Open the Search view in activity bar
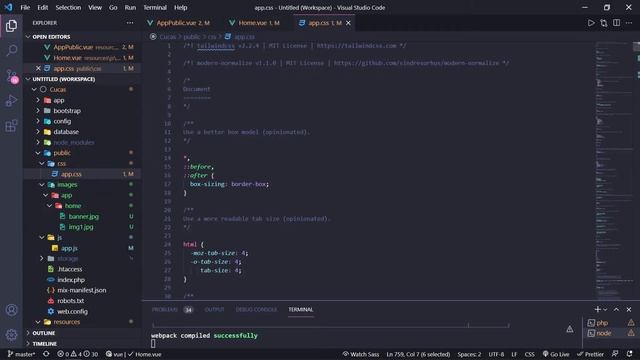 [x=11, y=51]
